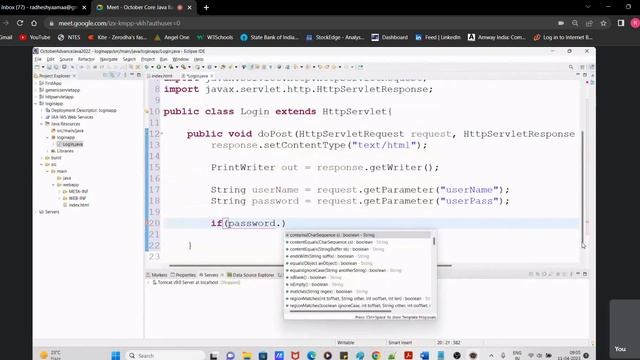Choose equals(Object anObject) autocomplete proposal
640x360 pixels.
click(358, 263)
